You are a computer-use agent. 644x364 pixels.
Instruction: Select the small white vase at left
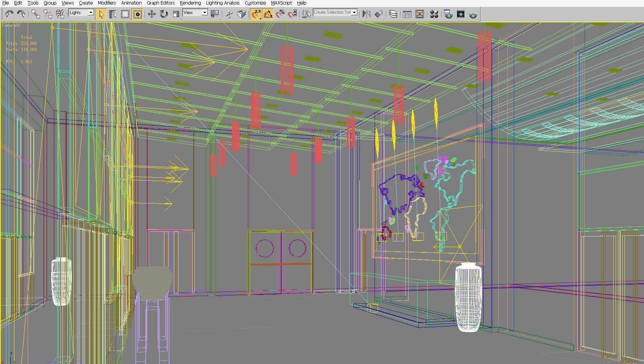[61, 281]
